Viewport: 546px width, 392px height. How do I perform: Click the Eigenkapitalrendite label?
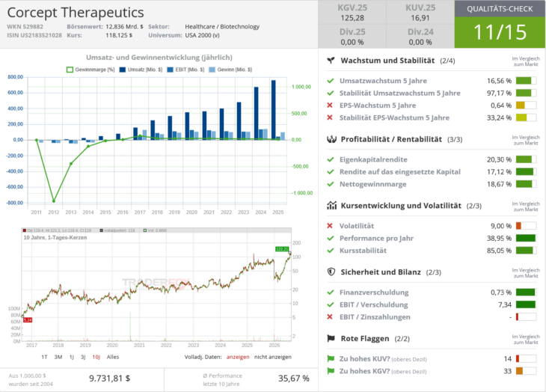(x=373, y=159)
